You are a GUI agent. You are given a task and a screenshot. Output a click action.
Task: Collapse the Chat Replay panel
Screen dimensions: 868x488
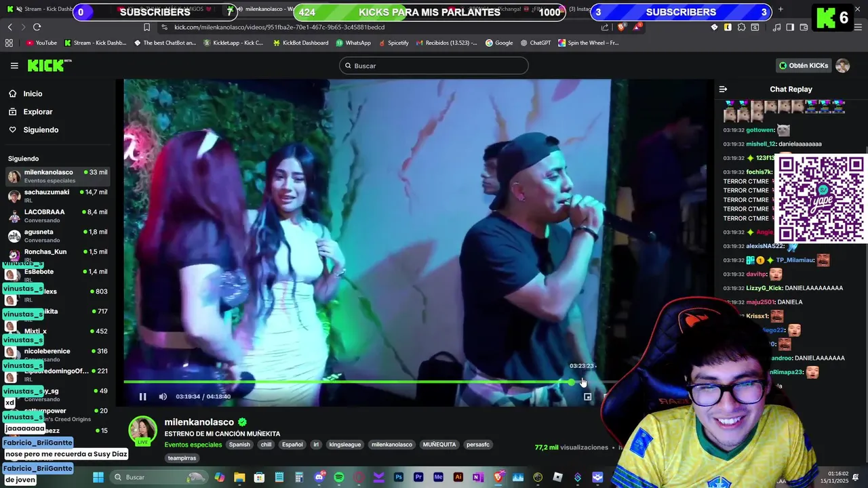point(723,89)
